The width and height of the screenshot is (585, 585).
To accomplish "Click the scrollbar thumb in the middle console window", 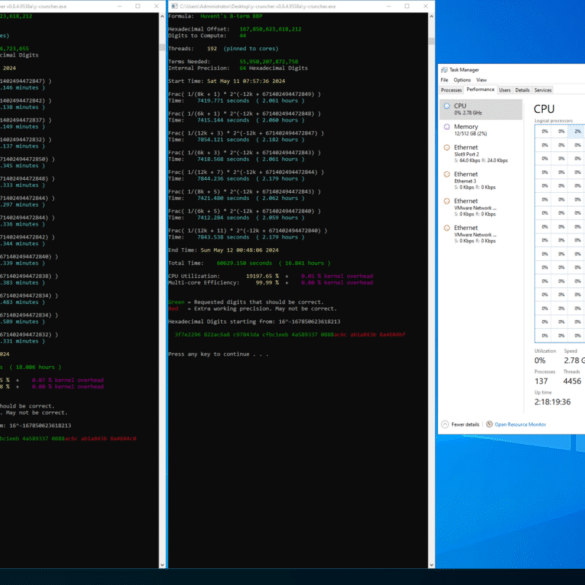I will point(431,41).
